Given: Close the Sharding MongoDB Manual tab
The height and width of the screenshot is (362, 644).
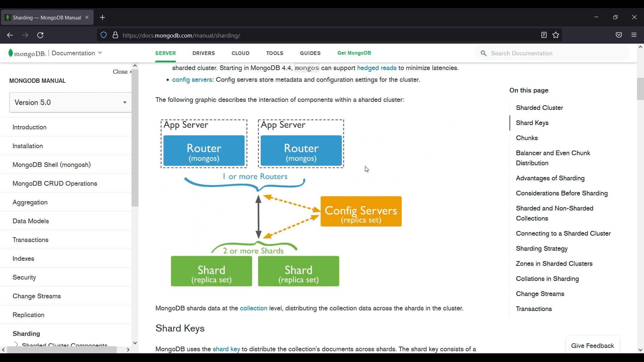Looking at the screenshot, I should [x=87, y=17].
